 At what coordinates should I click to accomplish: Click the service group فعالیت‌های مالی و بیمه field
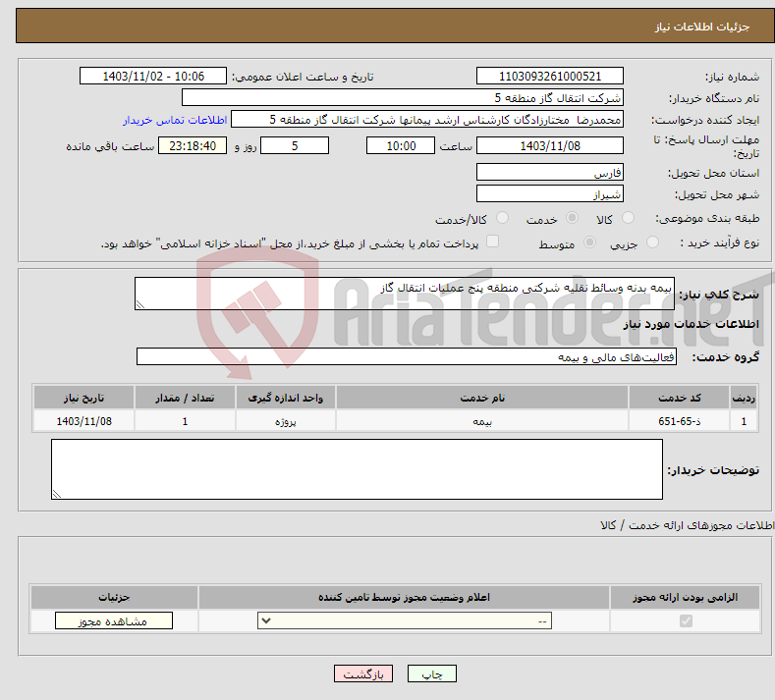click(407, 356)
